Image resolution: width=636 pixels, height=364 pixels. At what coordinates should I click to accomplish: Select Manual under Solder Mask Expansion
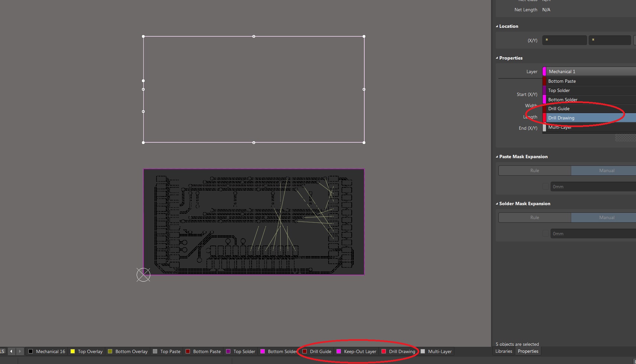point(604,217)
